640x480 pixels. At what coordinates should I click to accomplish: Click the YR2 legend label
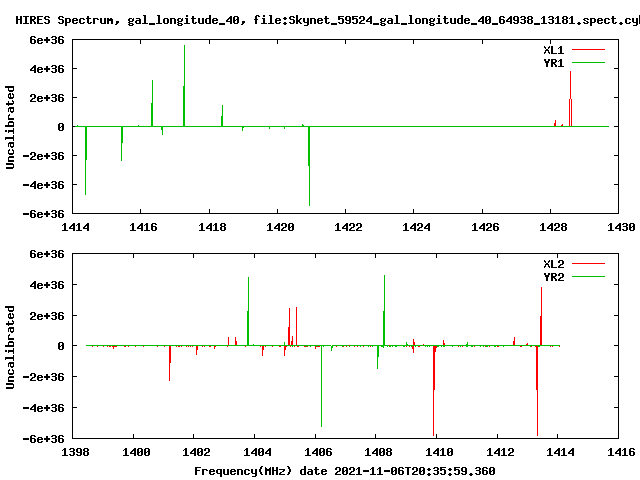tap(553, 277)
